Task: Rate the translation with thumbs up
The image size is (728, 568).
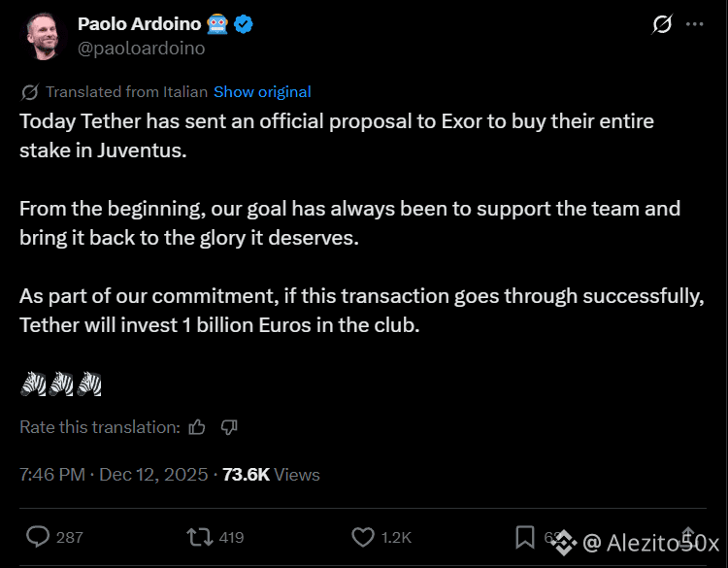Action: click(197, 427)
